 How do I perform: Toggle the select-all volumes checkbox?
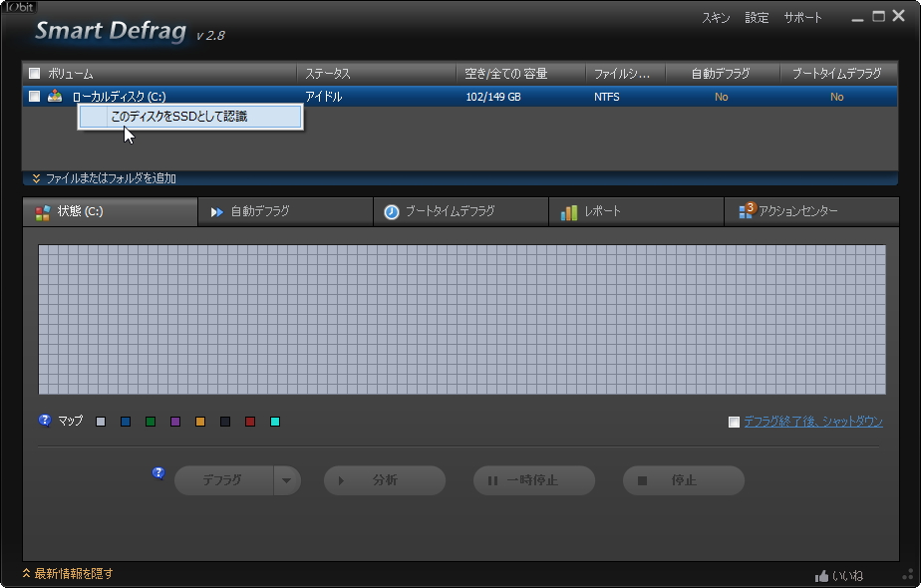click(35, 74)
